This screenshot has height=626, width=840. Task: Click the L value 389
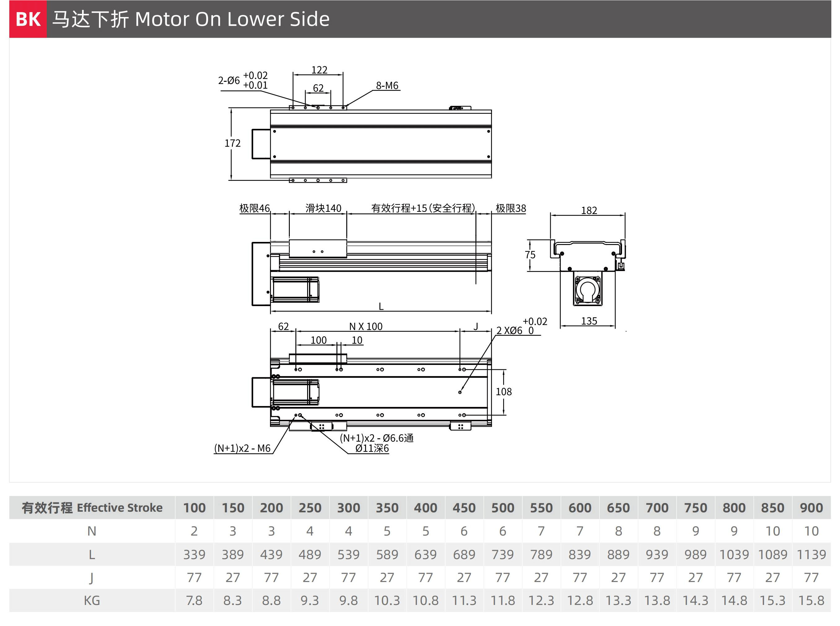pyautogui.click(x=233, y=555)
